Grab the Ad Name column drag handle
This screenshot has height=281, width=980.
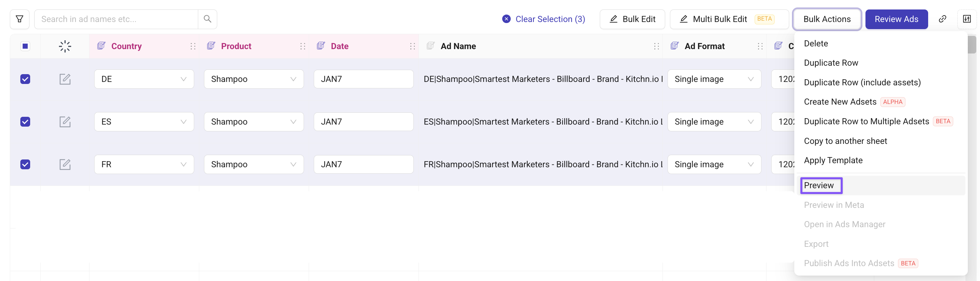[x=656, y=46]
